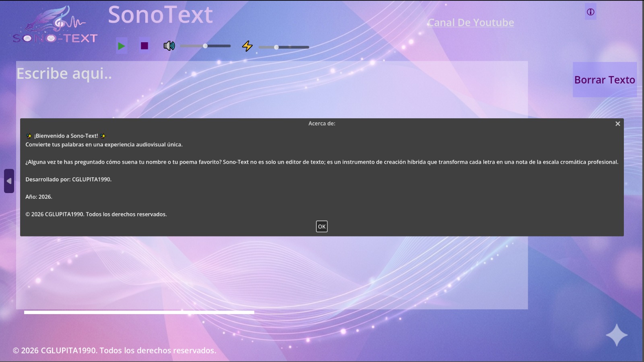
Task: Click the SonoText title heading
Action: [x=160, y=15]
